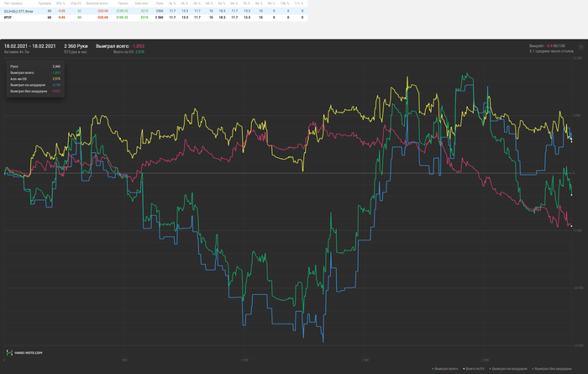Click the 'Всего по EV: 2,976' subheading
Viewport: 588px width, 374px height.
click(x=129, y=52)
